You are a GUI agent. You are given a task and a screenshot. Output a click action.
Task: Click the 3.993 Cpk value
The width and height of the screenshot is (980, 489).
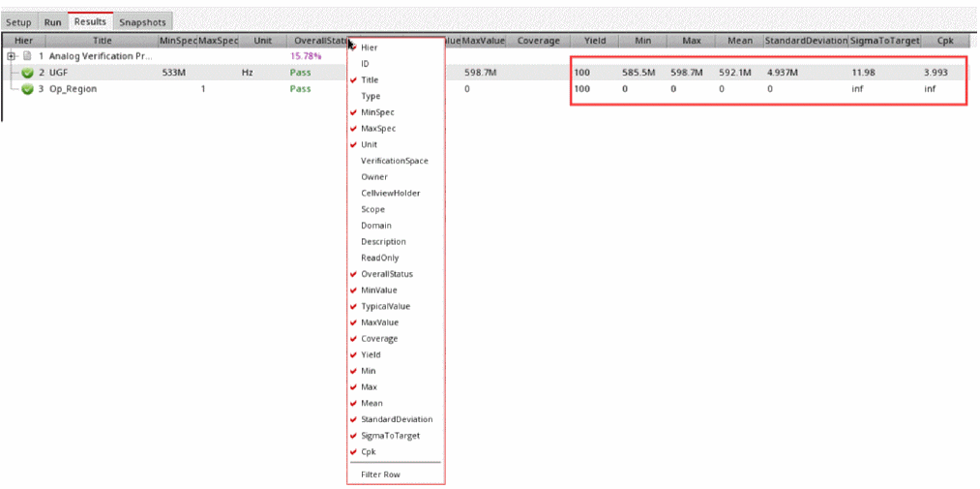point(935,73)
